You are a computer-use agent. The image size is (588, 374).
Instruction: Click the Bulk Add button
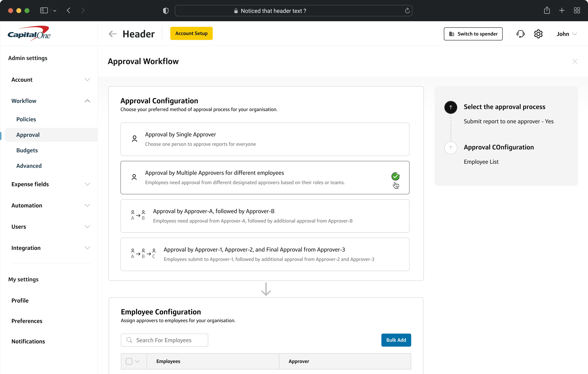coord(396,340)
